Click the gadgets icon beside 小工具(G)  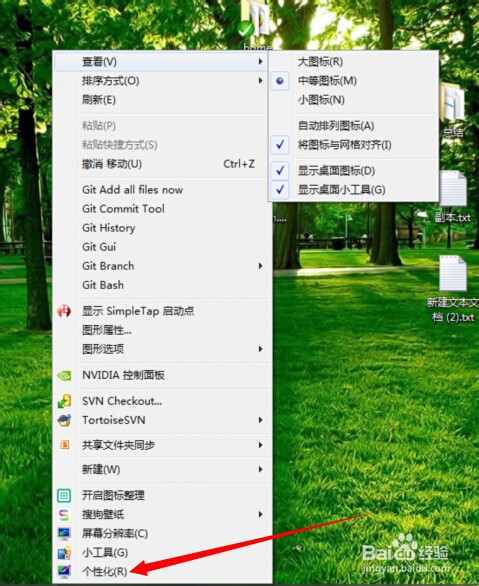coord(64,553)
